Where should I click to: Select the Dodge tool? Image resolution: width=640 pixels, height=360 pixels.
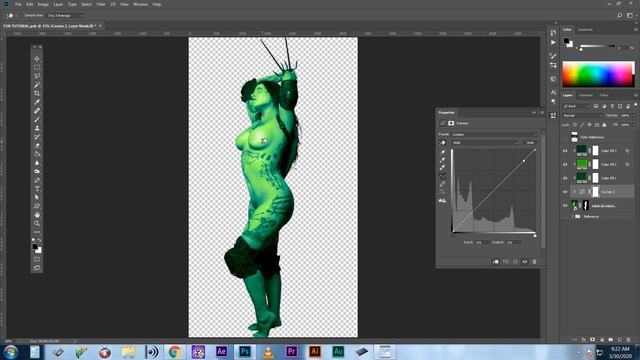pyautogui.click(x=37, y=171)
